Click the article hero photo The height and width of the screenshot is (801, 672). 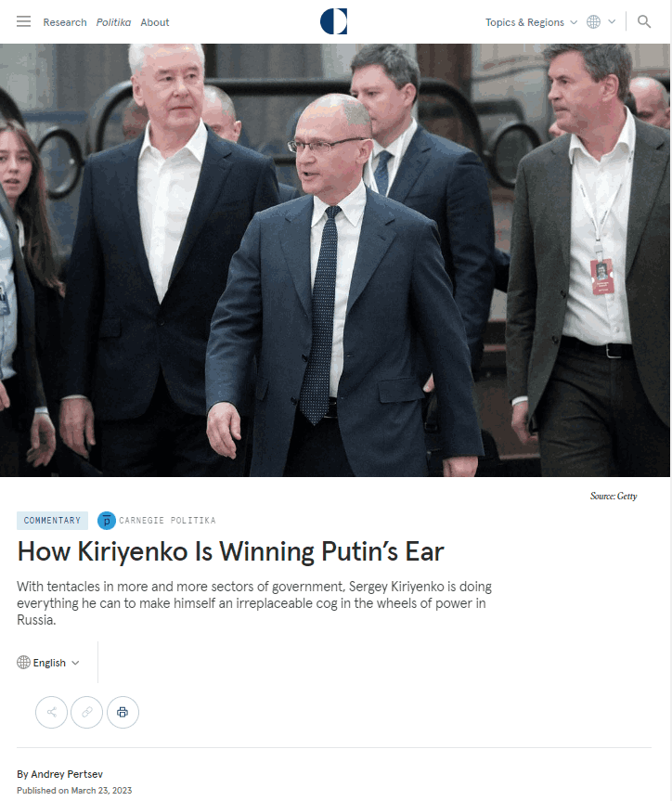[x=335, y=260]
